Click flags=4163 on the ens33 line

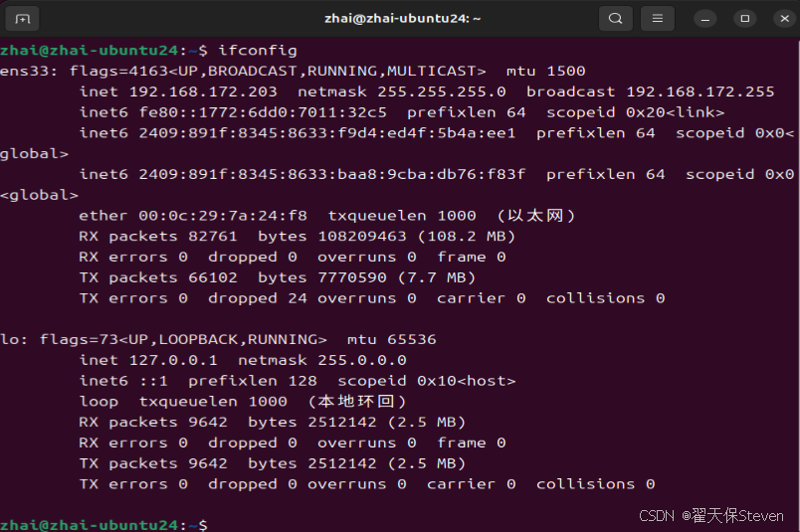pos(118,71)
